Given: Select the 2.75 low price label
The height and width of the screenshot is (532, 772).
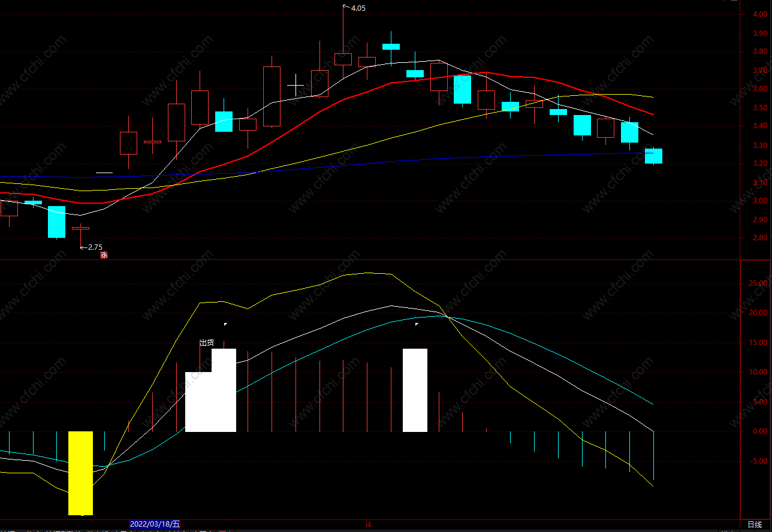Looking at the screenshot, I should click(95, 247).
